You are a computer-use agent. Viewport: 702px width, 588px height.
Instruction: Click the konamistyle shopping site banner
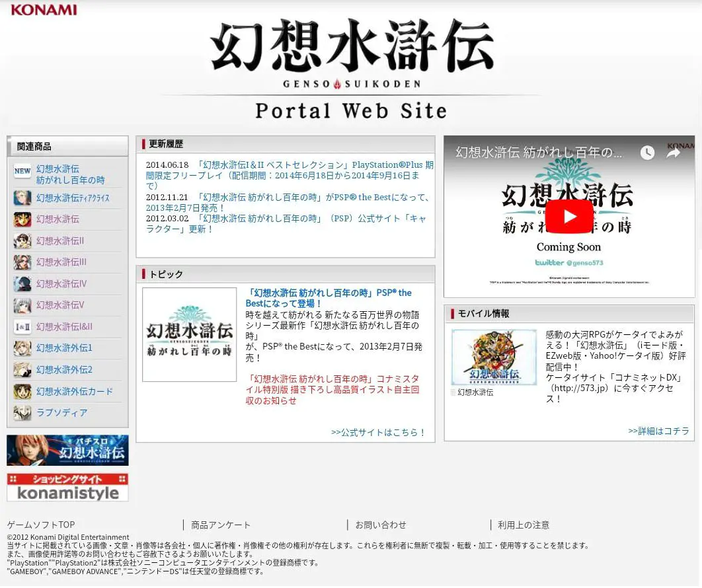click(x=67, y=488)
